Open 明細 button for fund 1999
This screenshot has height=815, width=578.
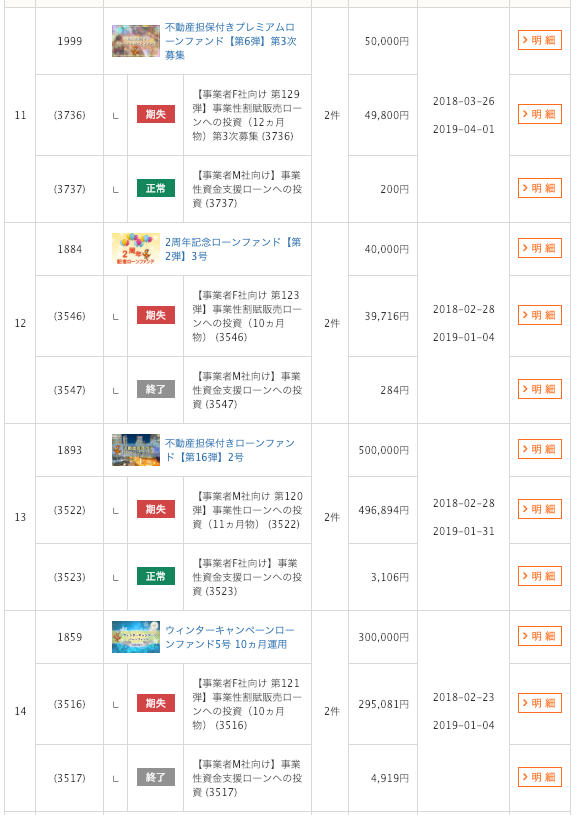540,40
